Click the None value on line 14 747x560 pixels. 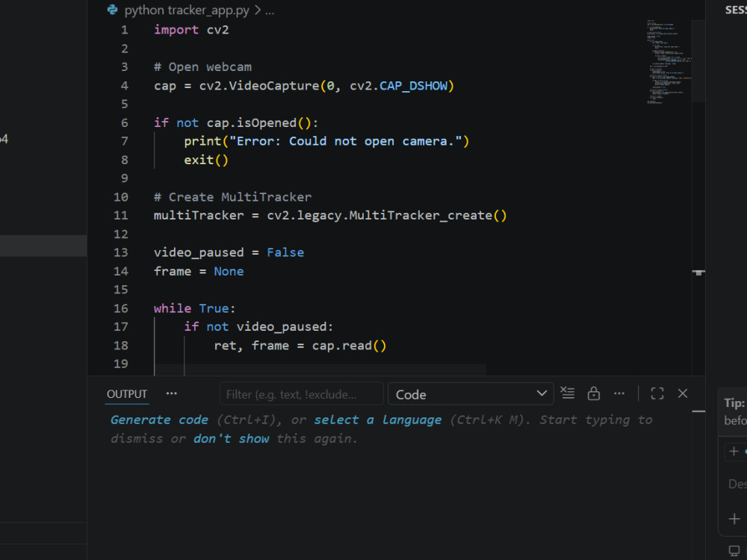229,272
